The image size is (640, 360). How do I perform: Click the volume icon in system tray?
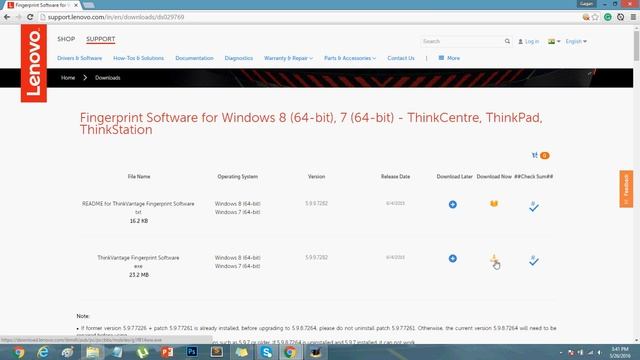click(600, 352)
